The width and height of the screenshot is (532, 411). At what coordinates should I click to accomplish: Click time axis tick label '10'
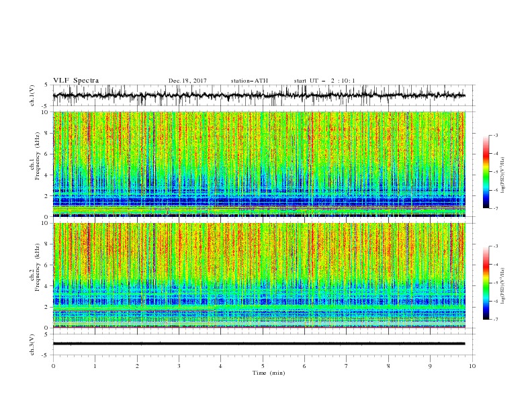472,366
